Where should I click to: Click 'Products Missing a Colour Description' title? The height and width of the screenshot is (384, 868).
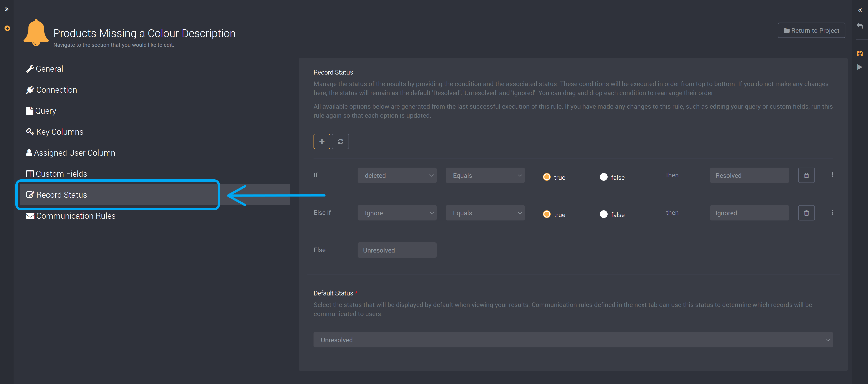(x=145, y=33)
